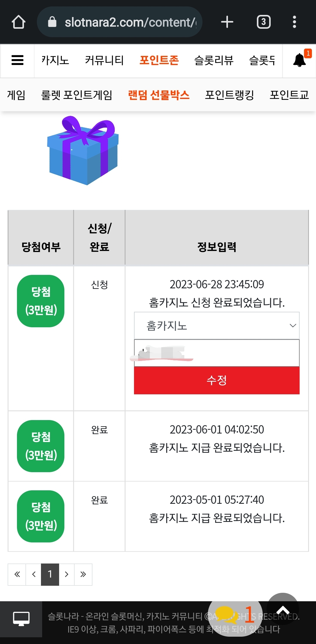Switch to 포인트랭킹 tab

[229, 95]
